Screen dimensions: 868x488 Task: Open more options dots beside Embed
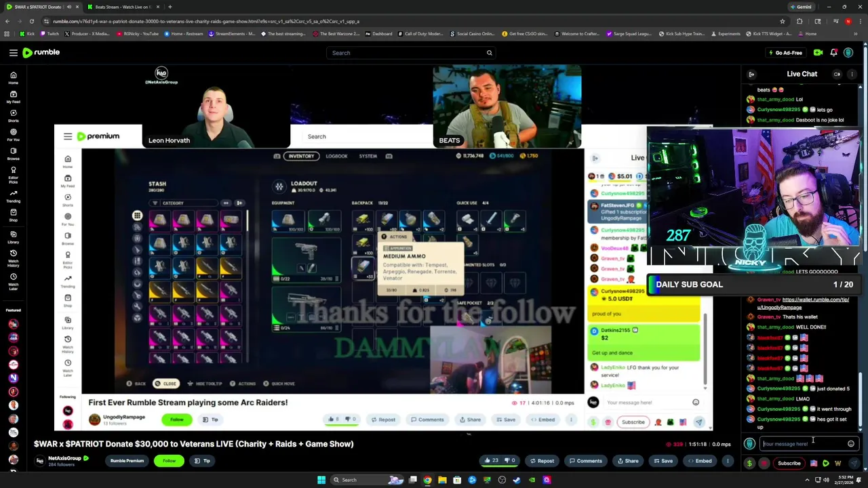(728, 461)
